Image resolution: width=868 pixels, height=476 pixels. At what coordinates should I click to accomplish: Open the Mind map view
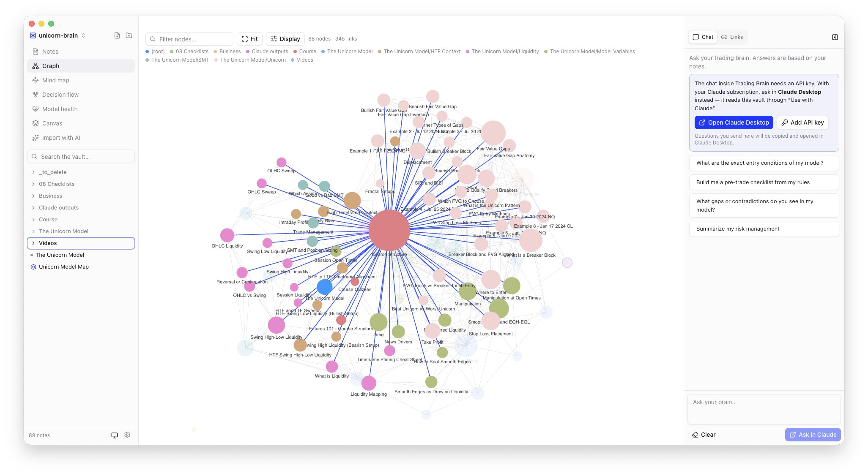point(81,80)
